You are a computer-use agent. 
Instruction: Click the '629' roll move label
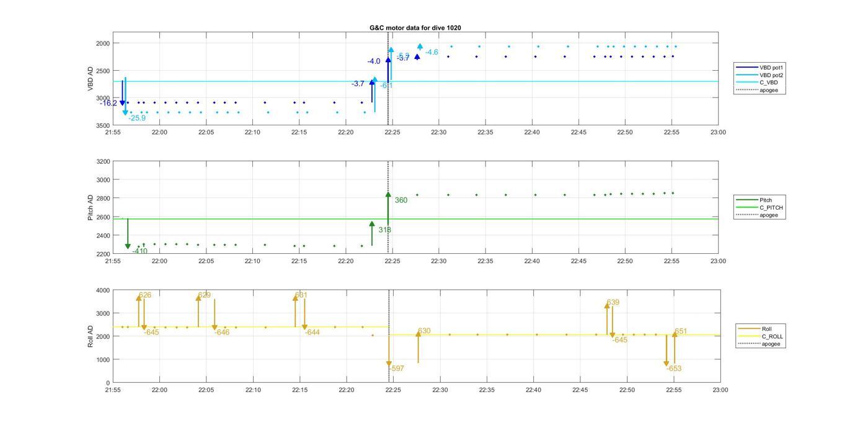point(204,295)
